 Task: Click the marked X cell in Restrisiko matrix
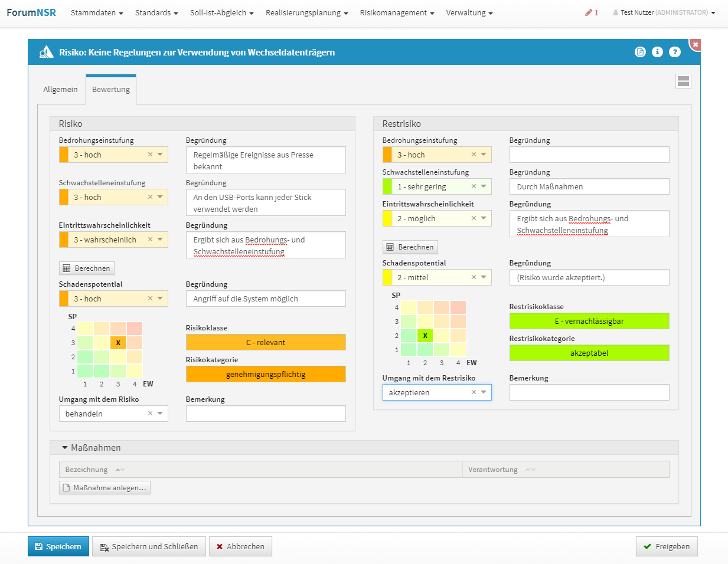425,336
